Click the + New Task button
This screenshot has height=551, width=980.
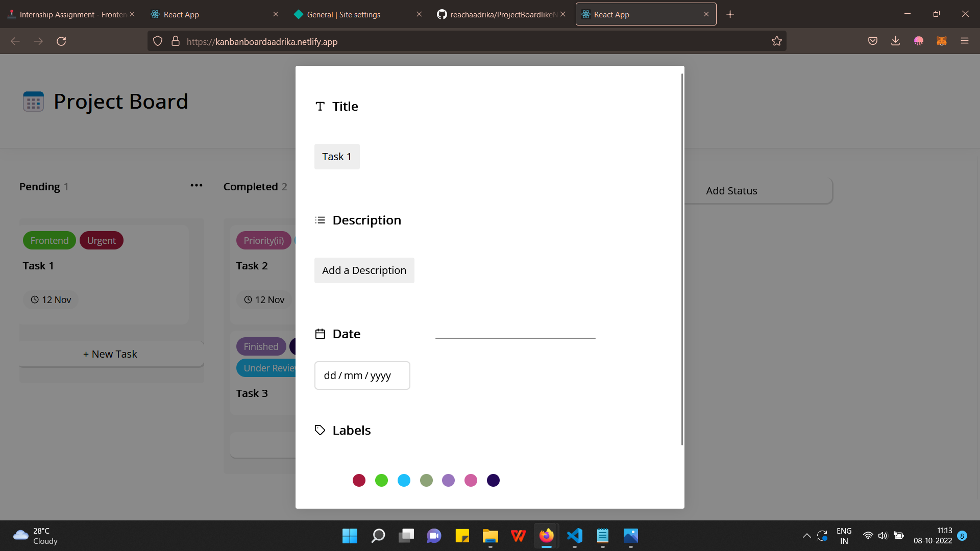[110, 354]
